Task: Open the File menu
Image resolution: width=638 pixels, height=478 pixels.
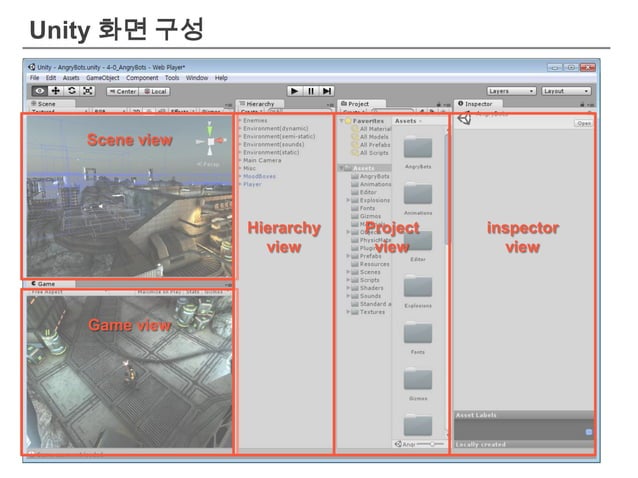Action: [x=35, y=78]
